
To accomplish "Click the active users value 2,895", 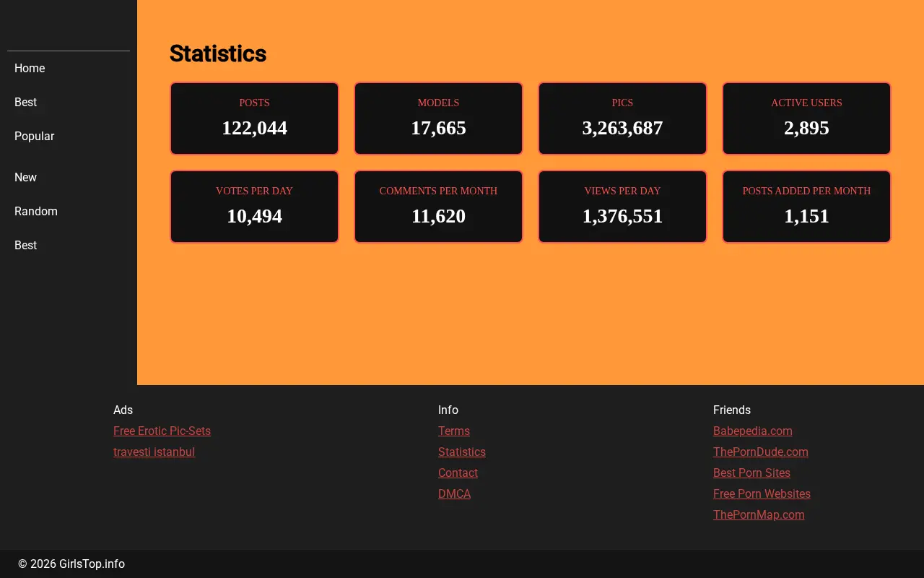I will point(806,128).
